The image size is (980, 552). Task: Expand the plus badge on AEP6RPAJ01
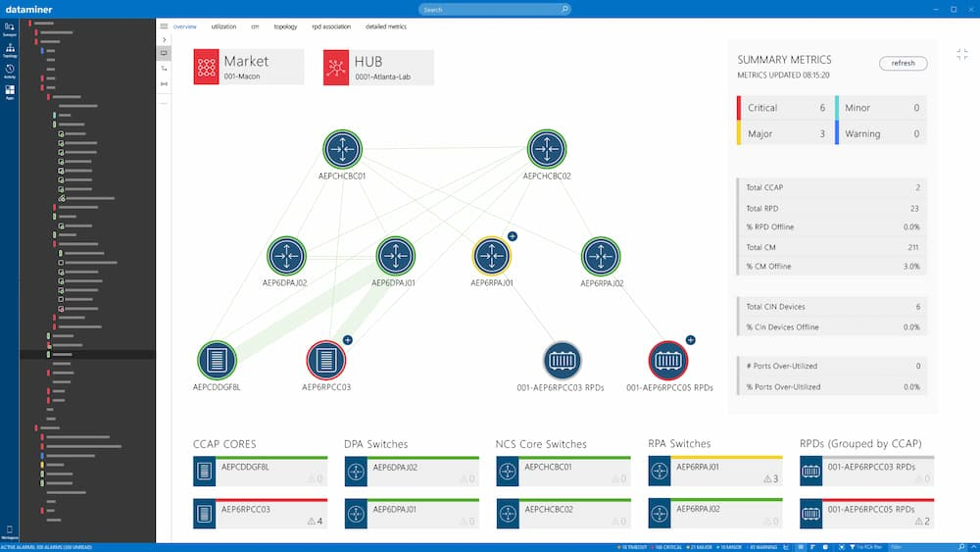pyautogui.click(x=513, y=236)
